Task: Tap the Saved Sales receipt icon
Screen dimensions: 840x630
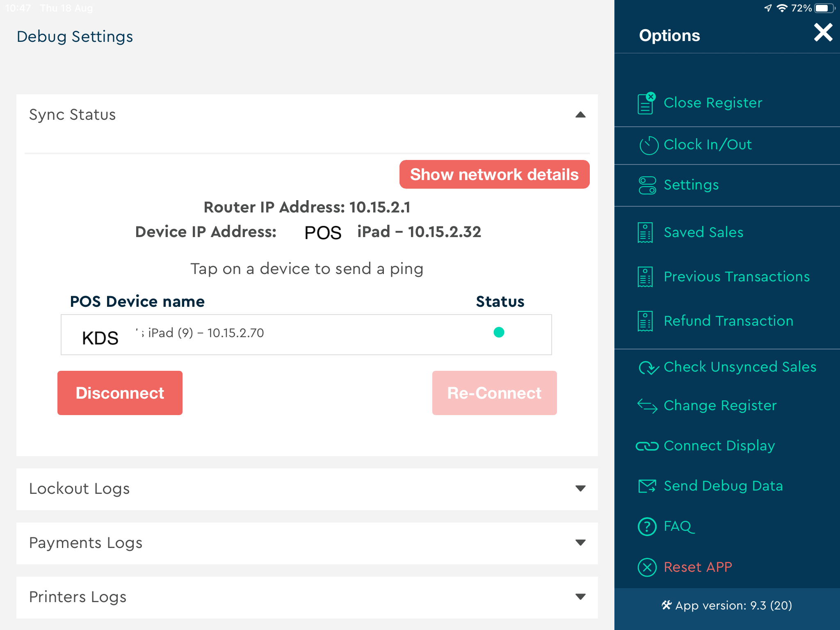Action: point(645,233)
